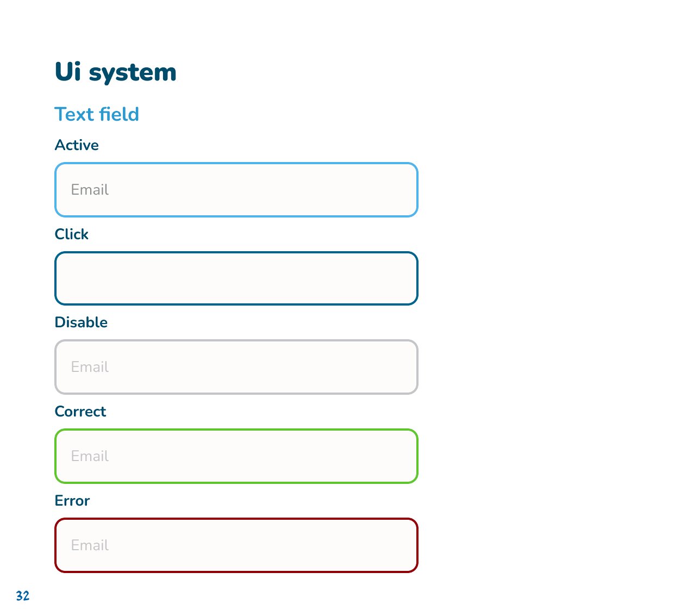
Task: Click the Email placeholder in the Disable field
Action: click(x=90, y=367)
